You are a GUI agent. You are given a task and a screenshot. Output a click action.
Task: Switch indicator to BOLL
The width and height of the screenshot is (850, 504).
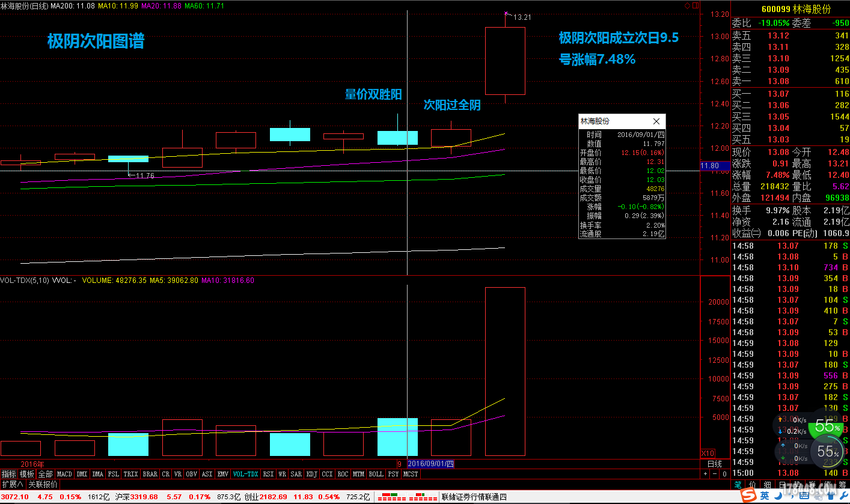pyautogui.click(x=376, y=474)
